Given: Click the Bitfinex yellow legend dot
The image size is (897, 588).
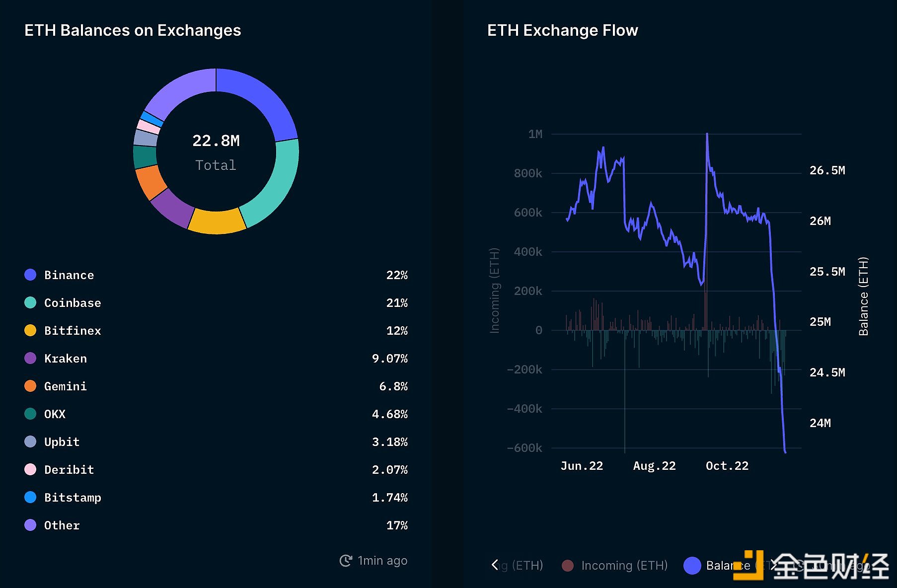Looking at the screenshot, I should point(30,330).
